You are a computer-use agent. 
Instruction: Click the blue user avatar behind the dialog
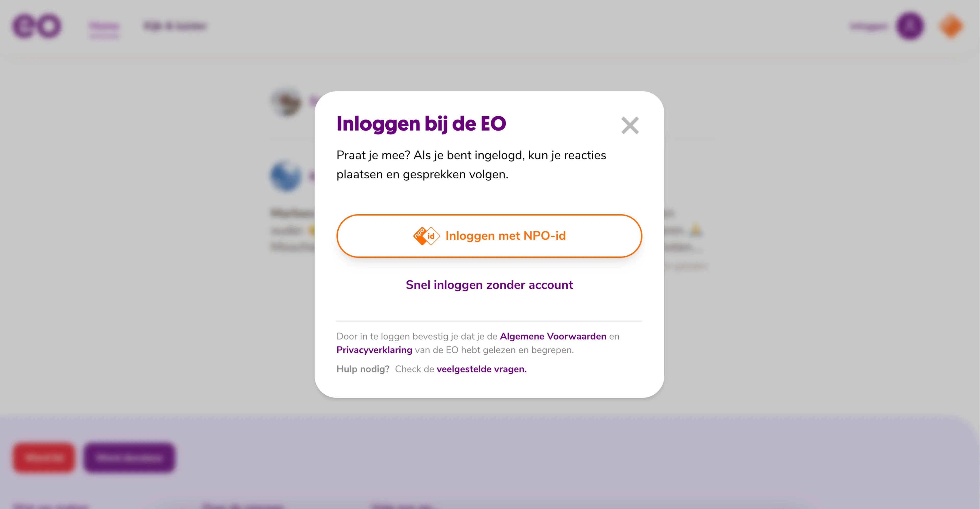(x=286, y=176)
